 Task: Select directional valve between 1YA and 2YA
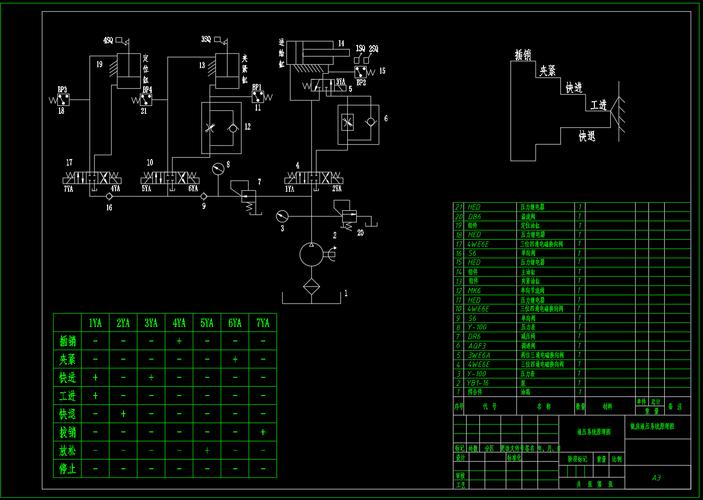click(312, 176)
